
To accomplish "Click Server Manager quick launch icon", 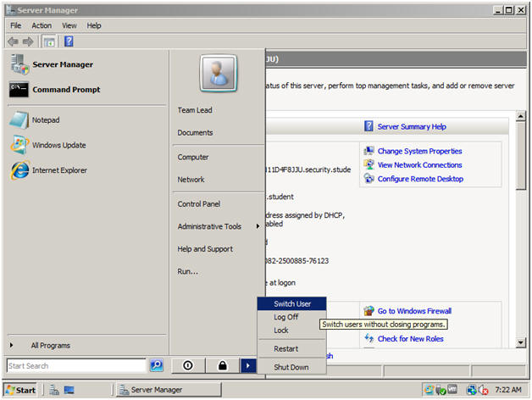I will 54,390.
